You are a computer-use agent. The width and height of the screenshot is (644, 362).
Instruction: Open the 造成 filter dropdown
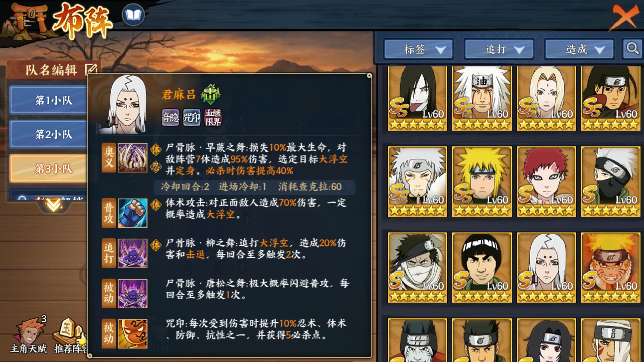580,49
